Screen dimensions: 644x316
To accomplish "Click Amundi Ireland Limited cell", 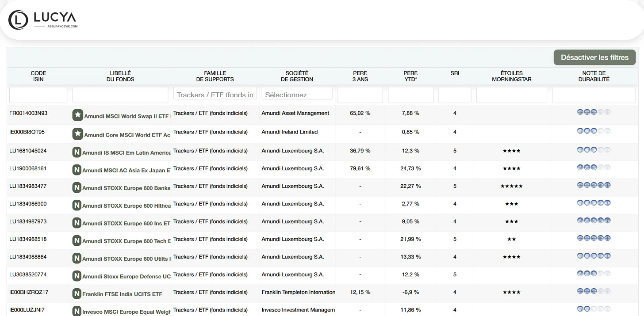I will [289, 132].
